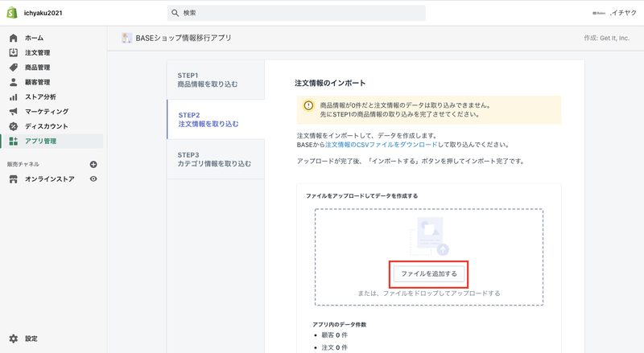The image size is (644, 353).
Task: Click the 注文情報のインポート heading
Action: [330, 83]
